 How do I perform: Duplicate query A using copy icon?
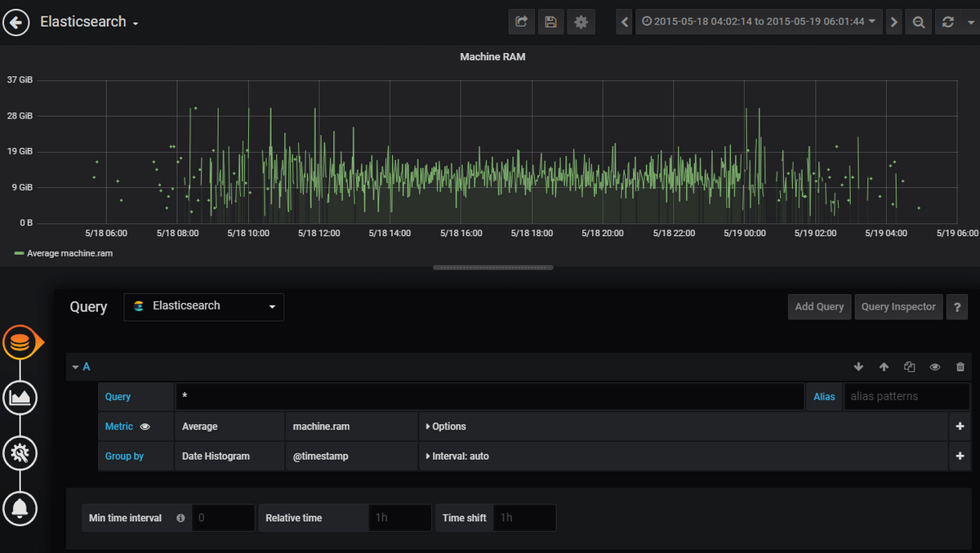pyautogui.click(x=910, y=368)
